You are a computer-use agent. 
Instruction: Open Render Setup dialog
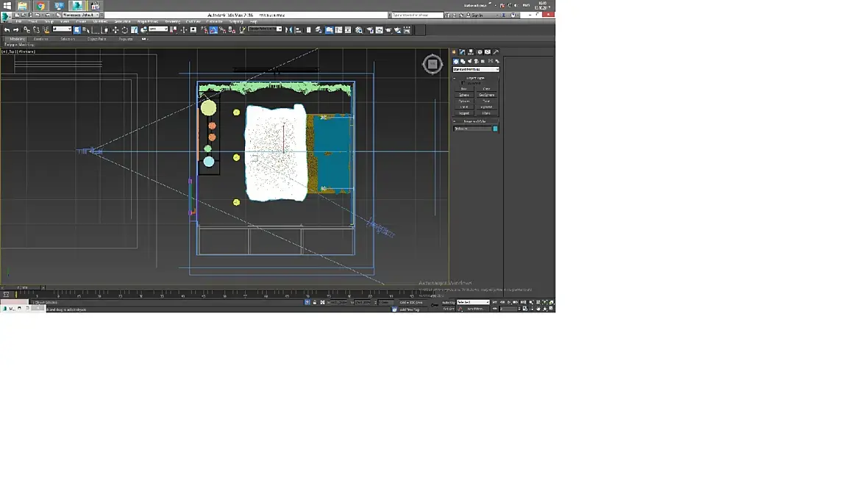(370, 30)
